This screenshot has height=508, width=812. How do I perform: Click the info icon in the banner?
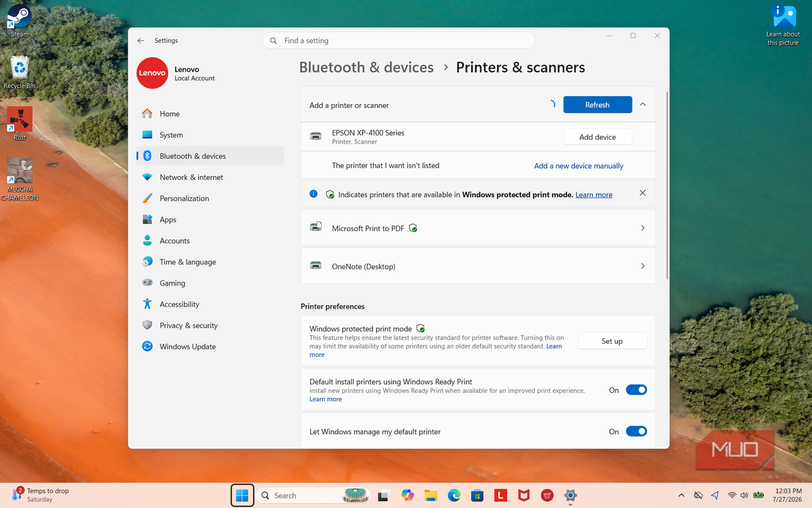[x=313, y=194]
